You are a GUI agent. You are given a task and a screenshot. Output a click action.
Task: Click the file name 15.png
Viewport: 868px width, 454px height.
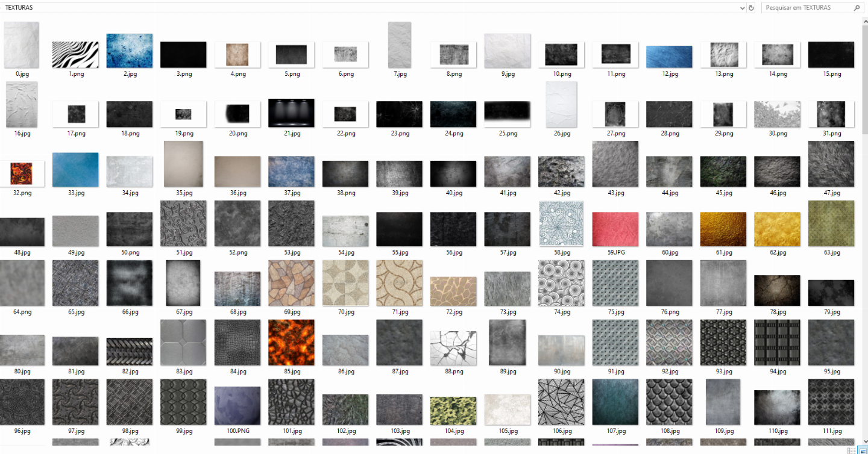coord(832,74)
